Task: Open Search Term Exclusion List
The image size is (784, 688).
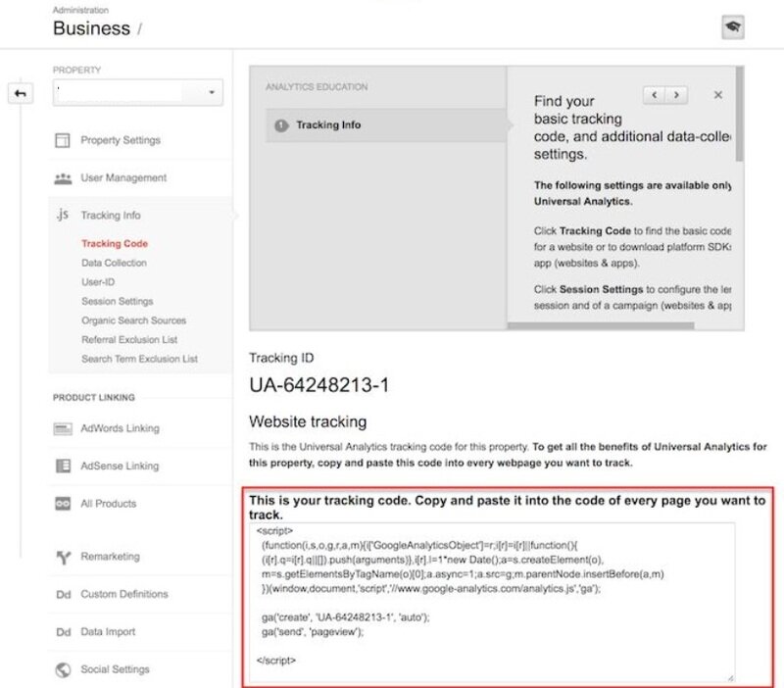Action: 139,359
